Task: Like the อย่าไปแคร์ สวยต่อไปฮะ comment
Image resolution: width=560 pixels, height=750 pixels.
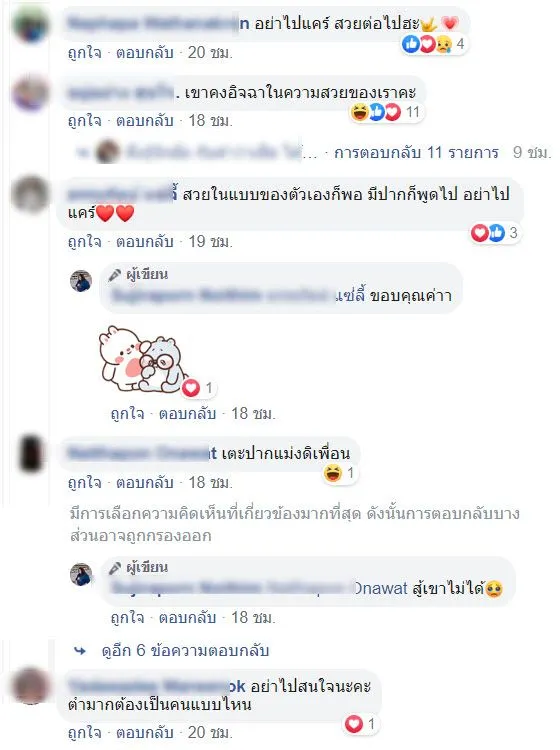Action: click(x=84, y=53)
